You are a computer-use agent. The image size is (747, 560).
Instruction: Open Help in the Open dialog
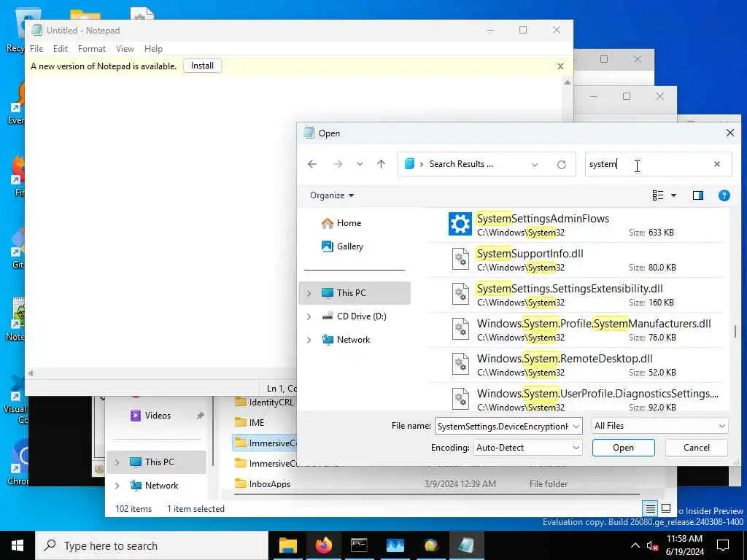724,195
